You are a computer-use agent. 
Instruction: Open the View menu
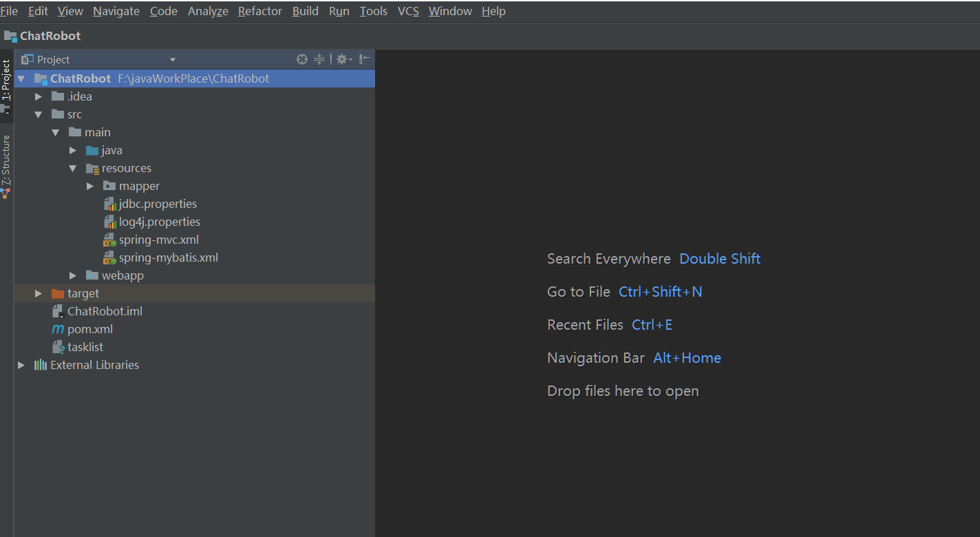pos(70,11)
